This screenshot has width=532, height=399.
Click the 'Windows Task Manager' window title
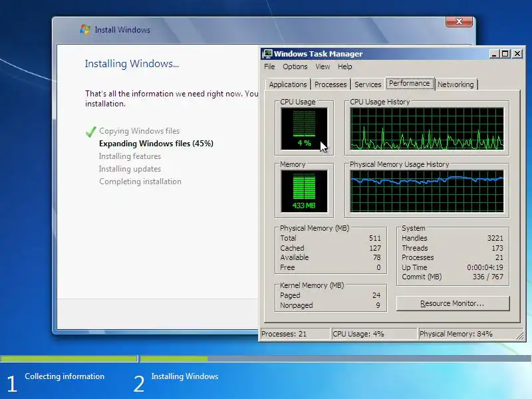(319, 54)
